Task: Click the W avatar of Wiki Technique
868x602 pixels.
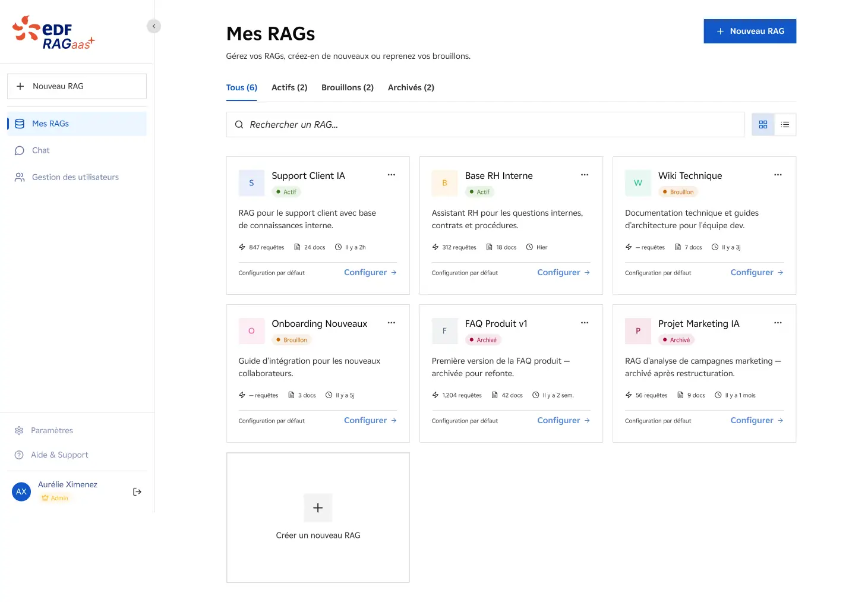Action: coord(638,183)
